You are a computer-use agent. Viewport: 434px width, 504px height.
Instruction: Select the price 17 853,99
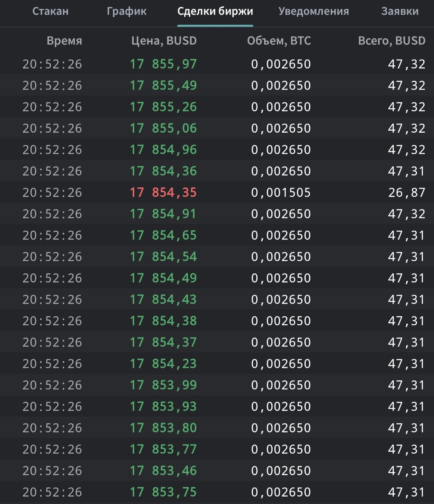tap(163, 385)
